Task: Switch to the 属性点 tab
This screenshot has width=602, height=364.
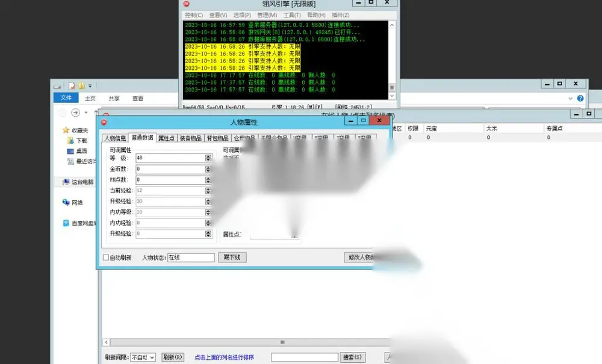Action: pyautogui.click(x=166, y=138)
